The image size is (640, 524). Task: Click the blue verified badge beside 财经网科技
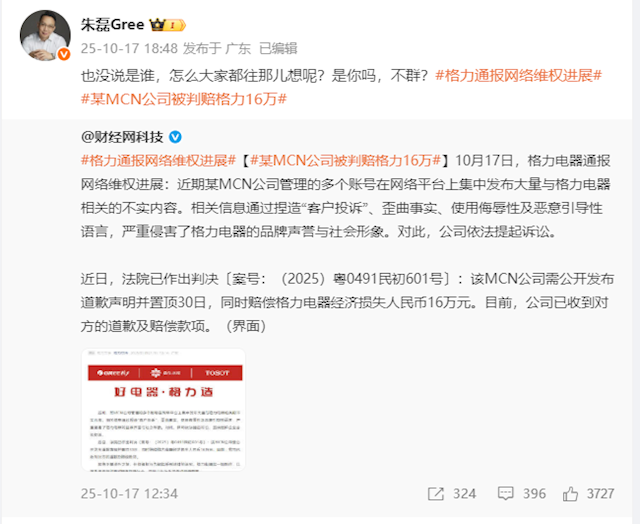(x=176, y=137)
